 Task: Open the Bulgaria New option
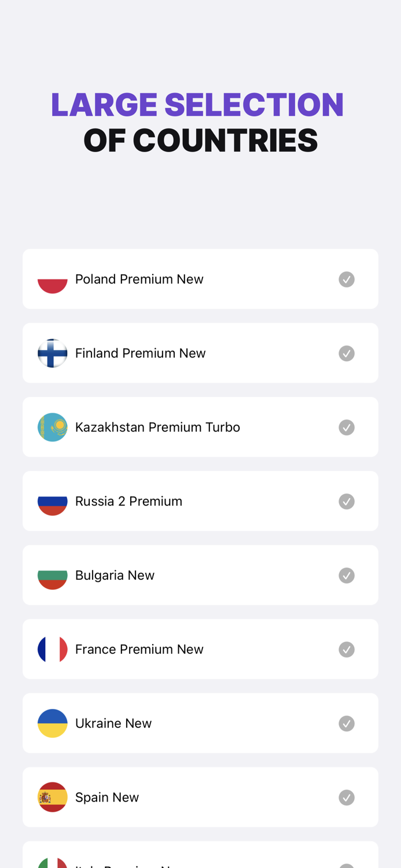coord(200,575)
